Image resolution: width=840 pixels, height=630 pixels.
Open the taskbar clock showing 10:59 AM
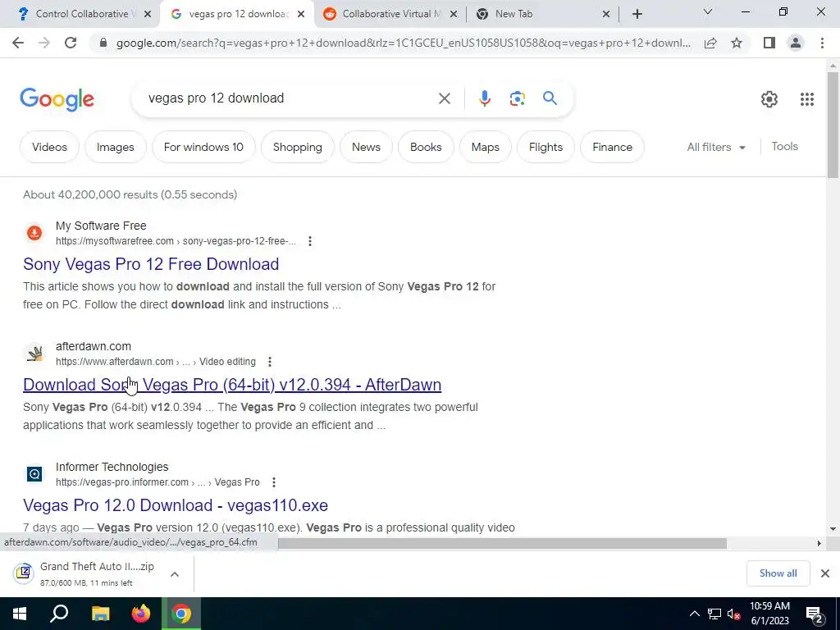coord(769,614)
